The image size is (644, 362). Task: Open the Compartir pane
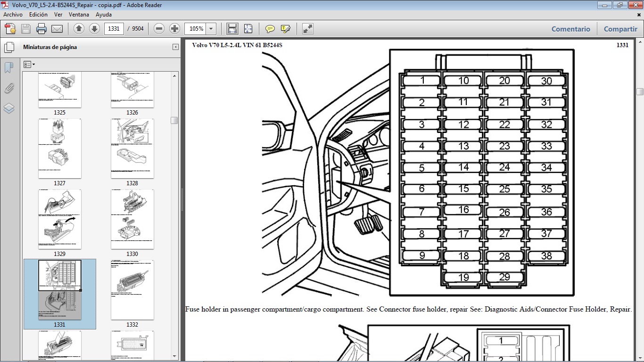(620, 29)
